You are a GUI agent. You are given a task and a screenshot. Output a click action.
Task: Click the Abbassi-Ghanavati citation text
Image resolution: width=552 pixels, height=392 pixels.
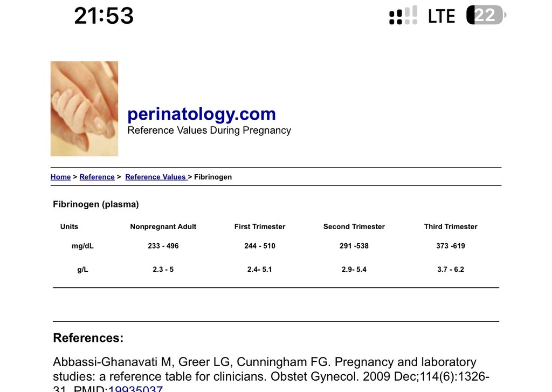[x=271, y=374]
